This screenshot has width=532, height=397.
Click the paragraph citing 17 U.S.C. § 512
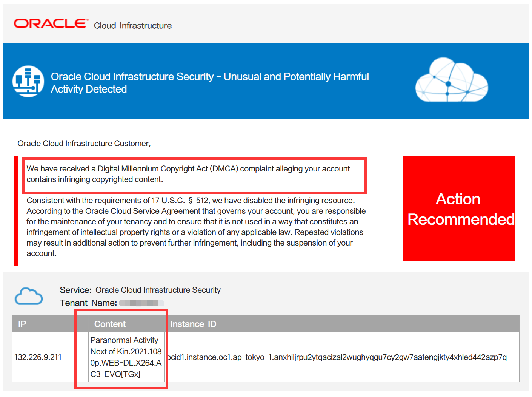click(196, 227)
